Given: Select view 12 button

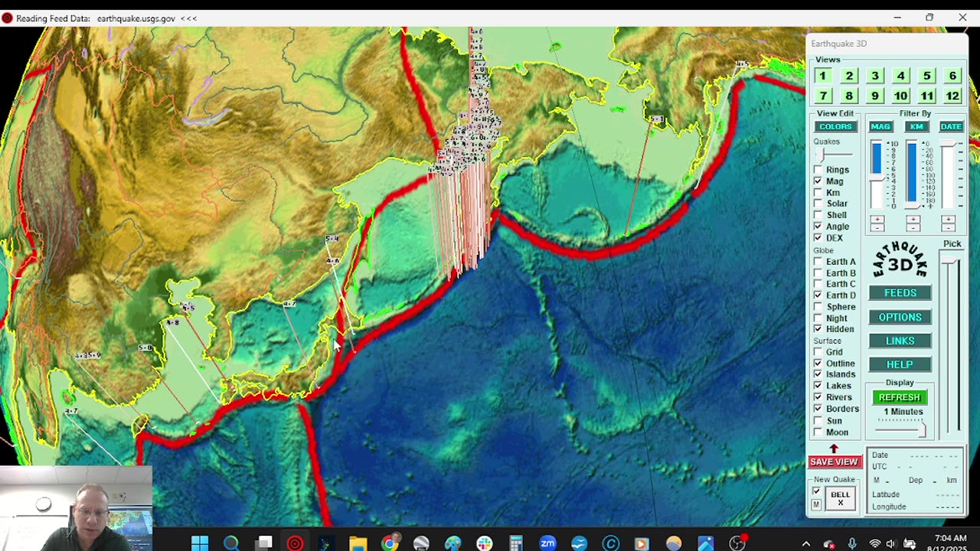Looking at the screenshot, I should tap(952, 96).
